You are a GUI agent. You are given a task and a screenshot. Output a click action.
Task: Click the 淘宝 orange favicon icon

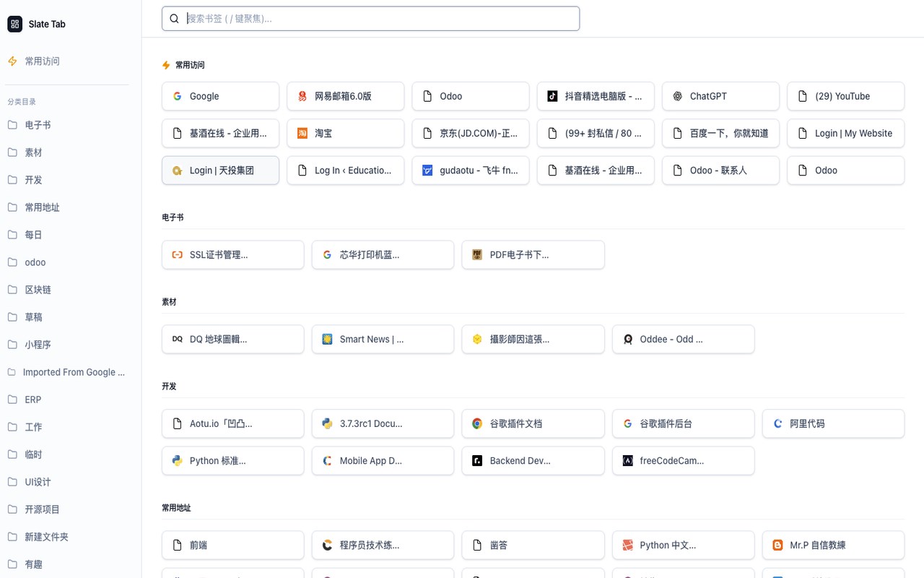click(302, 133)
